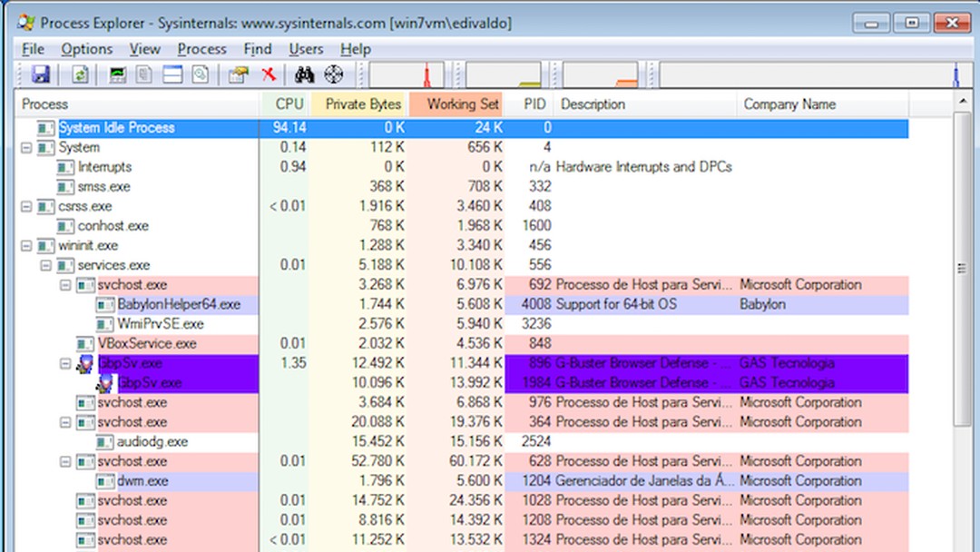Click the Save toolbar icon
Screen dimensions: 980x552
43,74
